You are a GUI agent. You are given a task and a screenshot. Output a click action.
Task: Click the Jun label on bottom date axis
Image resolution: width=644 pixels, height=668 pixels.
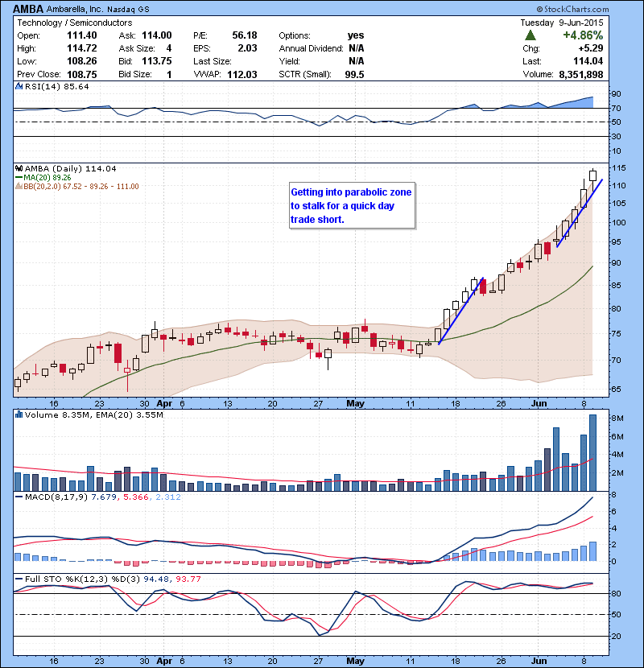[539, 661]
